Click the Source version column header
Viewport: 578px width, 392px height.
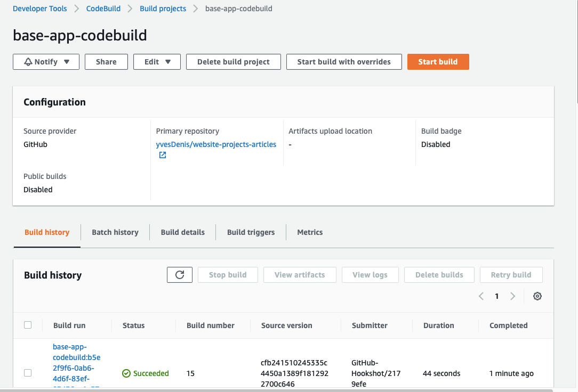[x=287, y=325]
